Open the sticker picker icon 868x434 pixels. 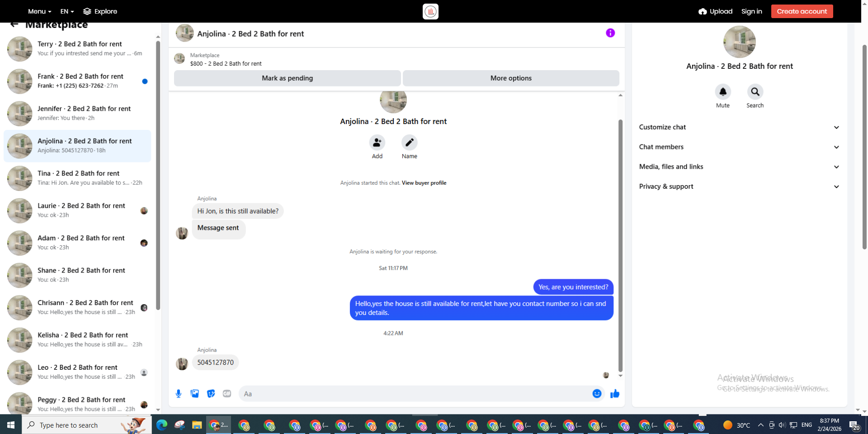pos(211,394)
